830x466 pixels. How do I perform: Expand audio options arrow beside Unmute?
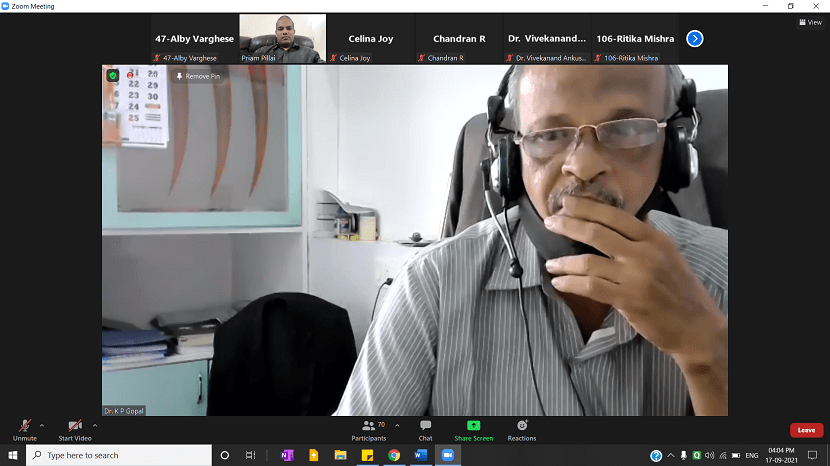[x=41, y=425]
